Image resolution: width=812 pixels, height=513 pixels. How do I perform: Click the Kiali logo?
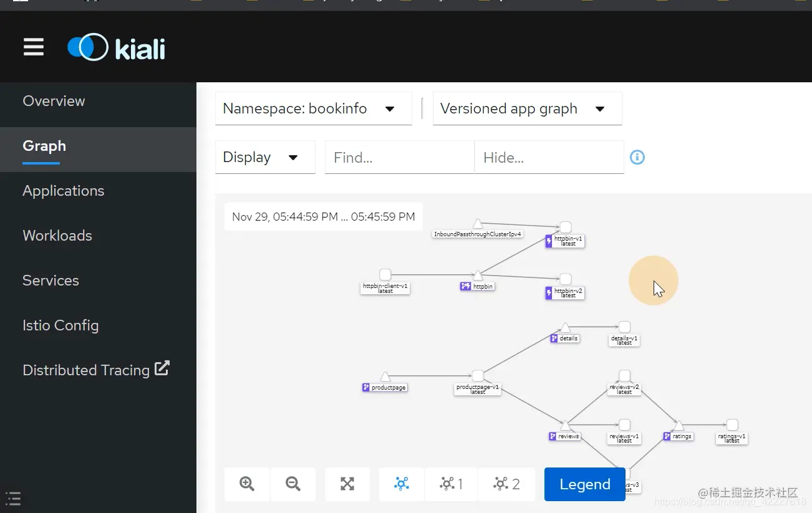pos(117,47)
